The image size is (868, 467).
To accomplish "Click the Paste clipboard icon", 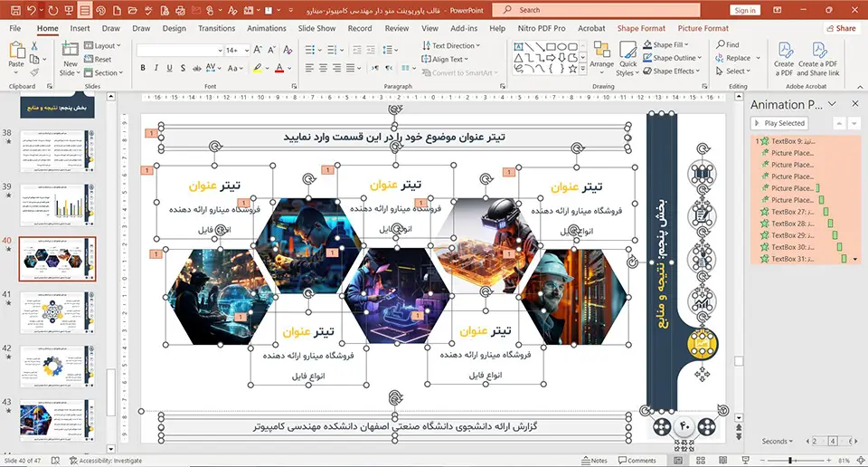I will 16,51.
